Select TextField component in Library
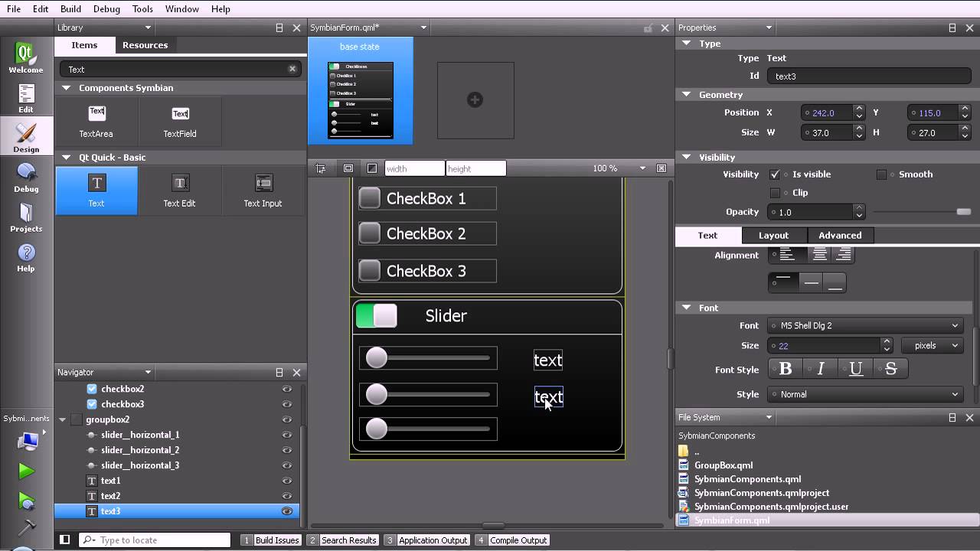Screen dimensions: 980x551 [180, 121]
